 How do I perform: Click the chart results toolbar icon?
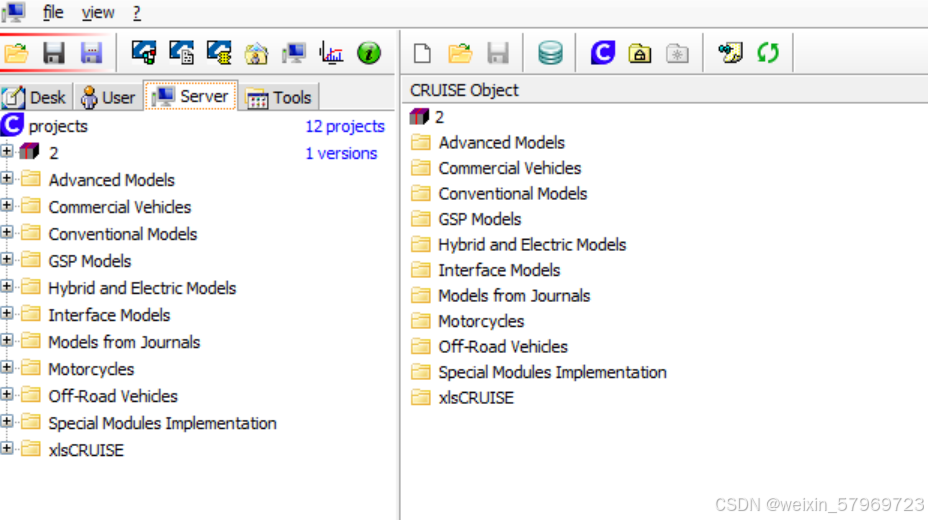pyautogui.click(x=331, y=53)
